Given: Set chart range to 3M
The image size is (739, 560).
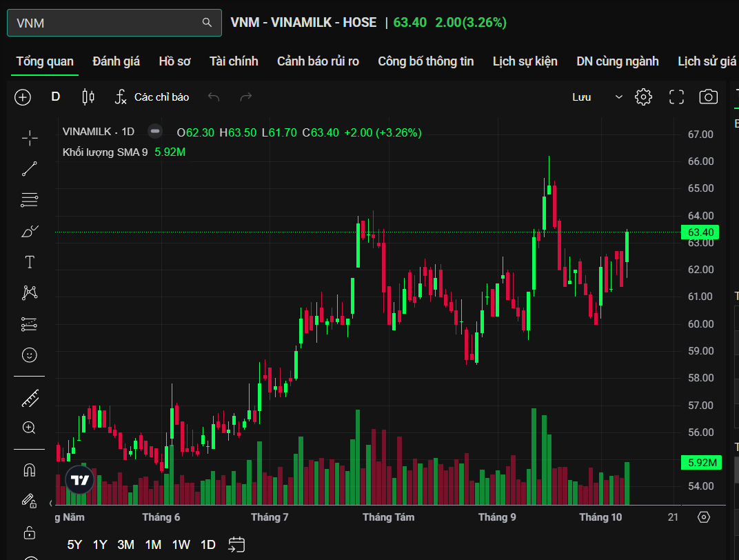Looking at the screenshot, I should point(126,544).
